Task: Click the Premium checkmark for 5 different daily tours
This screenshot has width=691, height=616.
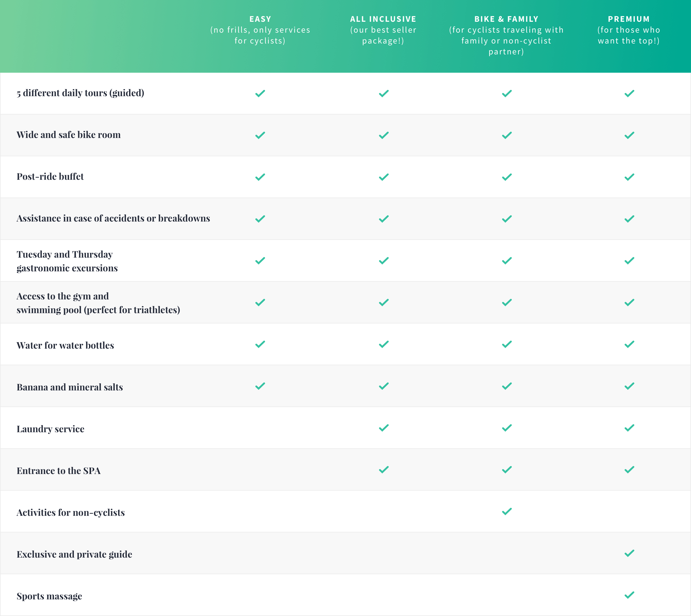Action: click(x=629, y=93)
